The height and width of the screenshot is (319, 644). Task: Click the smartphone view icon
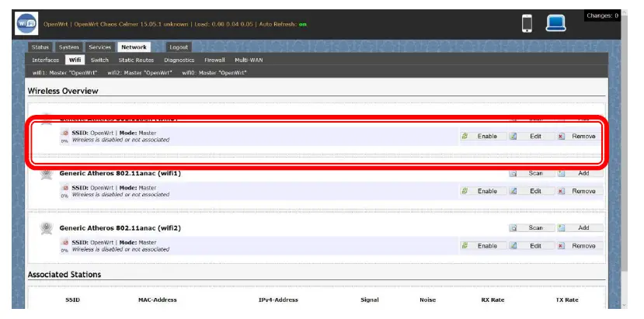(527, 23)
